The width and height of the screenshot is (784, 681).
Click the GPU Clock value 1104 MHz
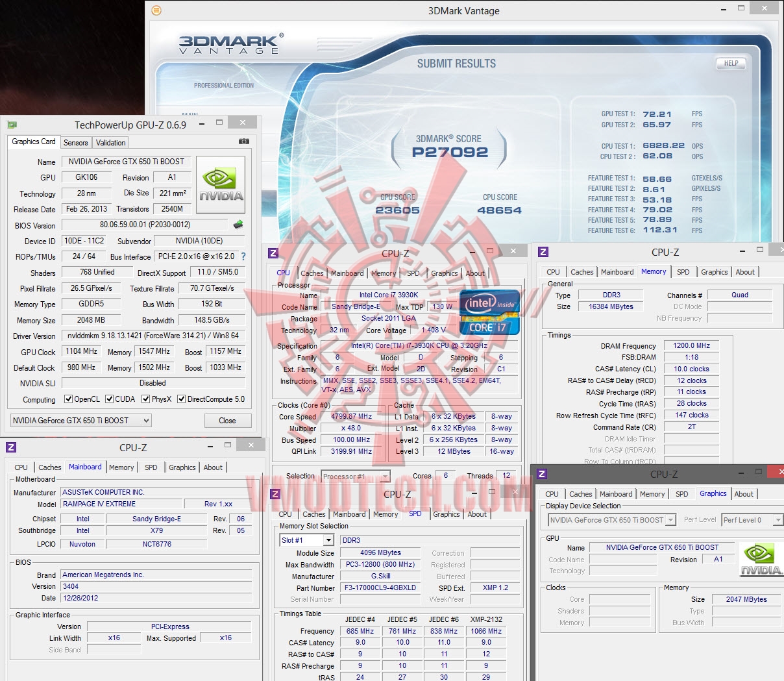[x=82, y=351]
